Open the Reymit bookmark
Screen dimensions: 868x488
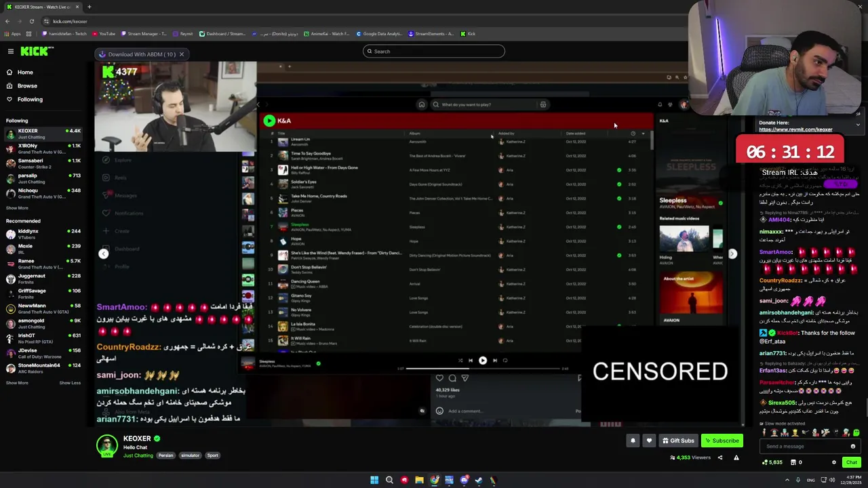coord(182,34)
